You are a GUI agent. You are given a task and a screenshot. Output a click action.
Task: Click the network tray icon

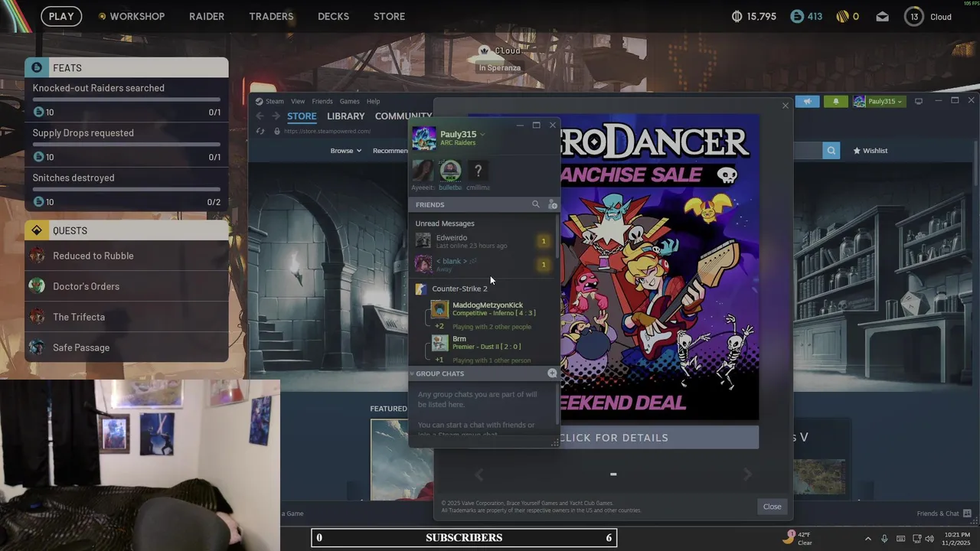click(916, 539)
